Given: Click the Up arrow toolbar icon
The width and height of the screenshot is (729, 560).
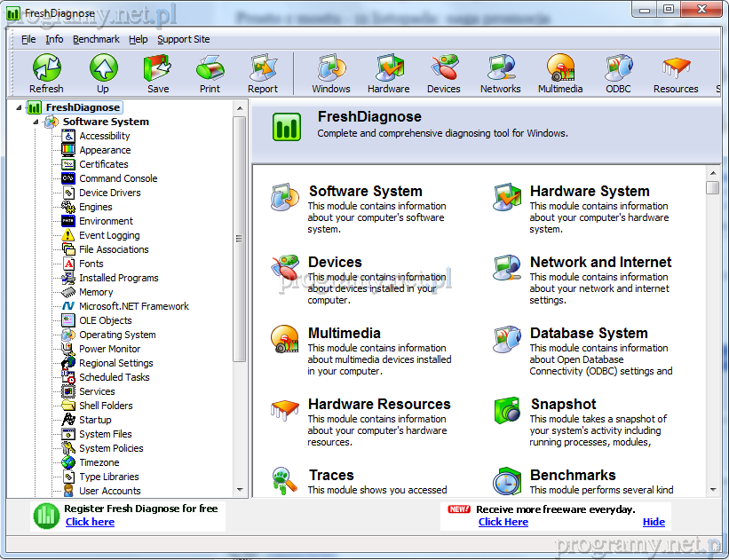Looking at the screenshot, I should (103, 68).
